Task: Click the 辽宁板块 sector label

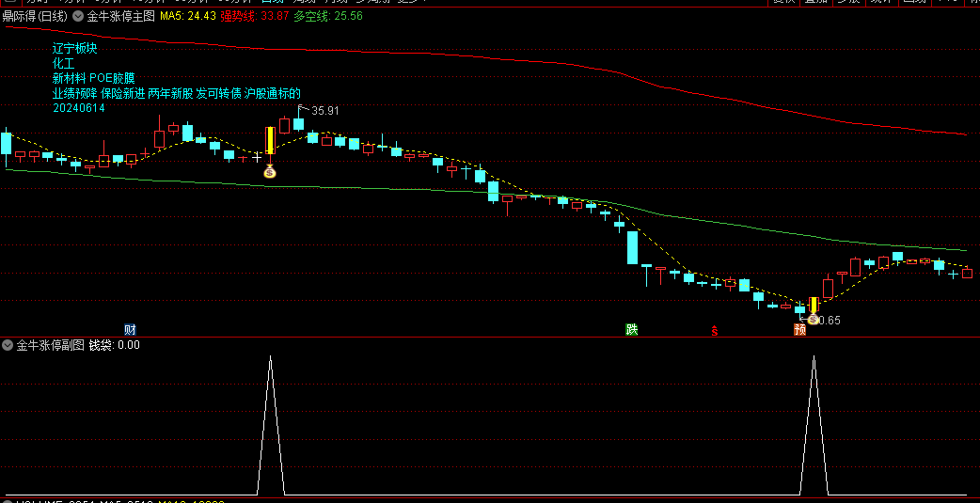Action: tap(75, 48)
